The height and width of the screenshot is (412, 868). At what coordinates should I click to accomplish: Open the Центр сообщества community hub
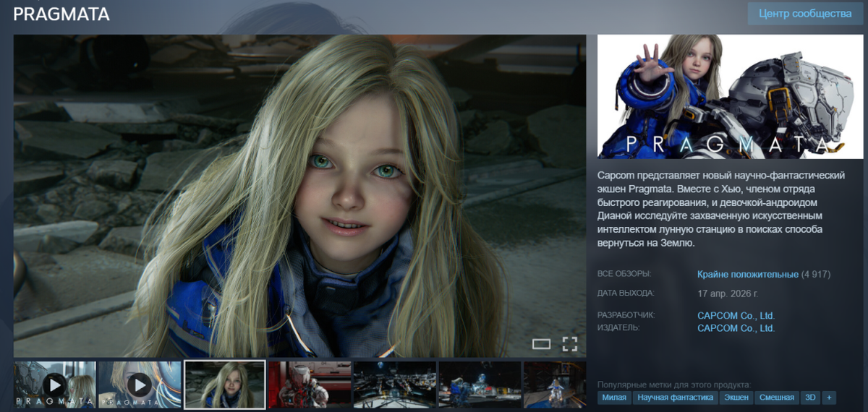click(804, 14)
